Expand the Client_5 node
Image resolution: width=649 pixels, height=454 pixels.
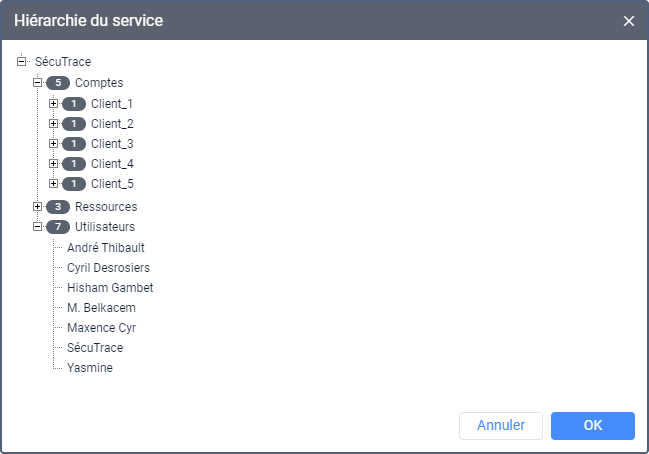click(x=54, y=184)
